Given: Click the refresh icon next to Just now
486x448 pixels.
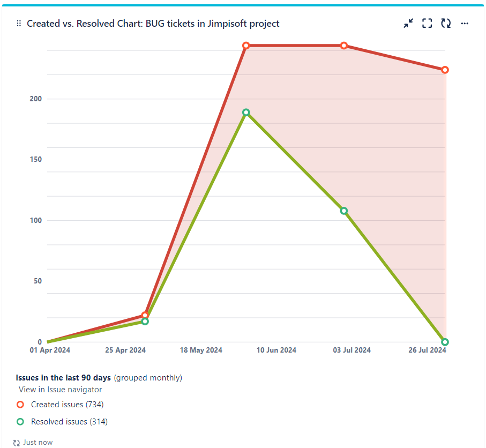Looking at the screenshot, I should (x=16, y=442).
